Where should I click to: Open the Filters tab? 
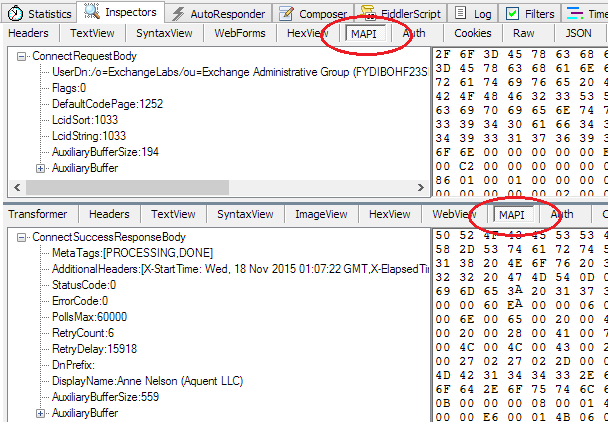(530, 14)
